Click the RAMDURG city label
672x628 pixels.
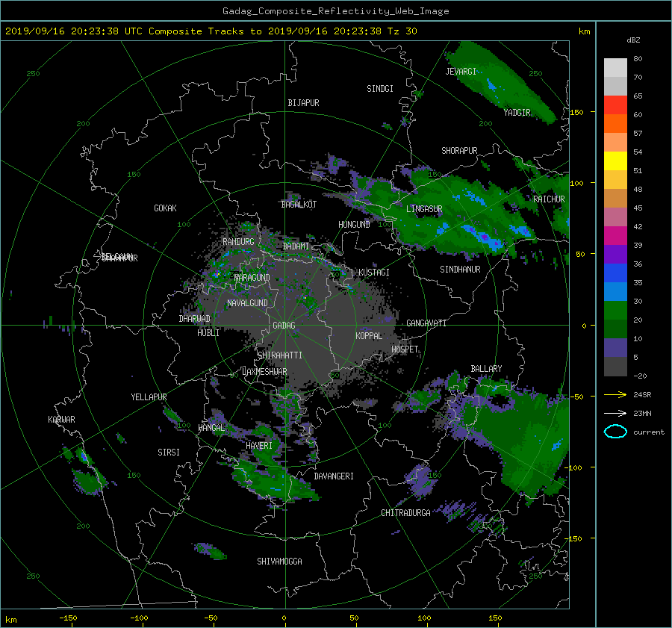tap(238, 242)
